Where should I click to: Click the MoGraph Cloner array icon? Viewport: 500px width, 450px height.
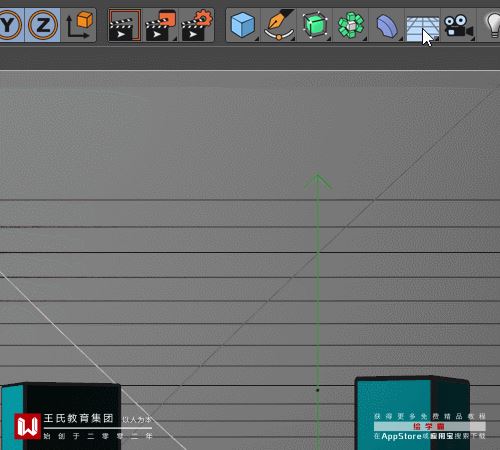(x=351, y=25)
